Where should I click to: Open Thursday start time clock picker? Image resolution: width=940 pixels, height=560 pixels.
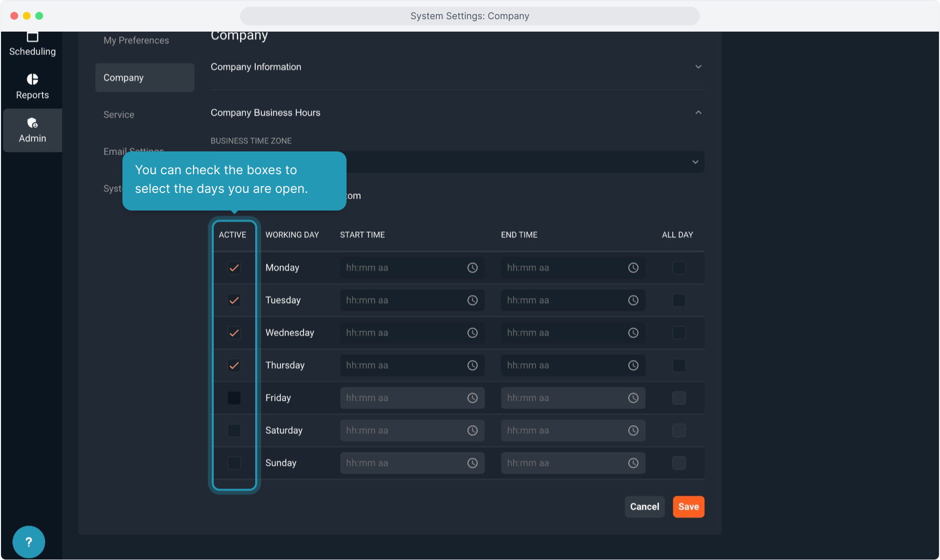click(x=472, y=366)
